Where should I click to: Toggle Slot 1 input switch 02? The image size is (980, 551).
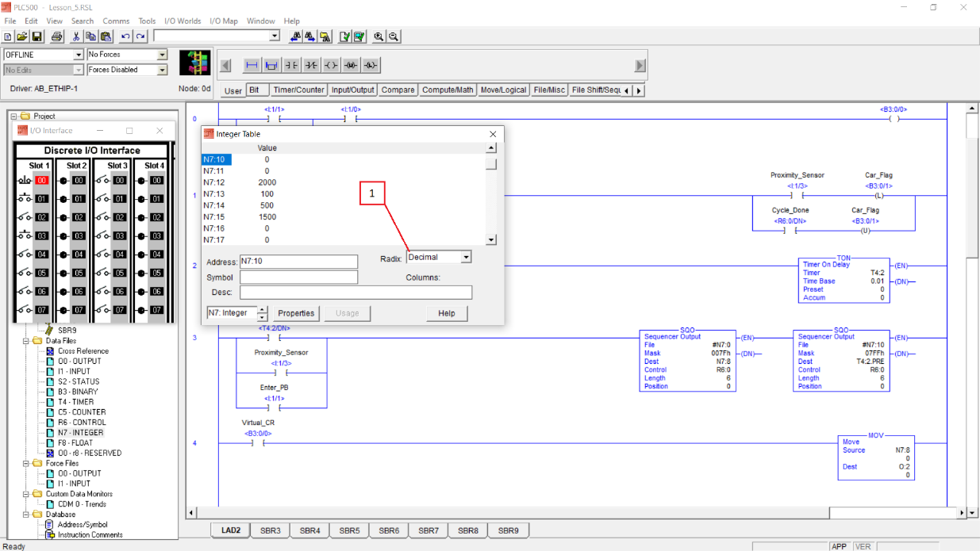click(x=25, y=217)
